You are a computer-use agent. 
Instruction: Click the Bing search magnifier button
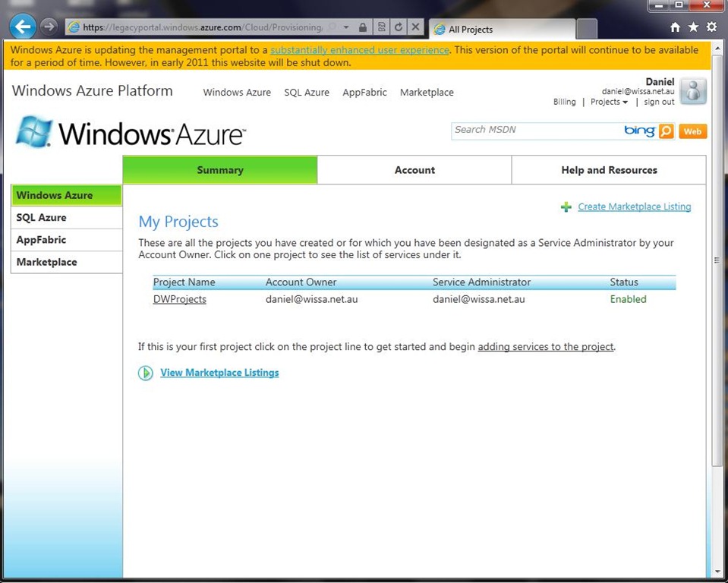pos(667,131)
